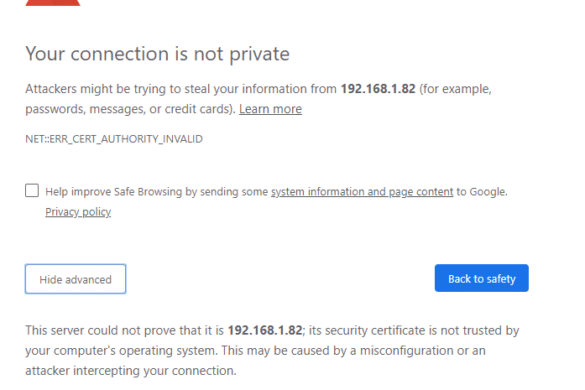Click the to Google text after link

click(x=482, y=192)
